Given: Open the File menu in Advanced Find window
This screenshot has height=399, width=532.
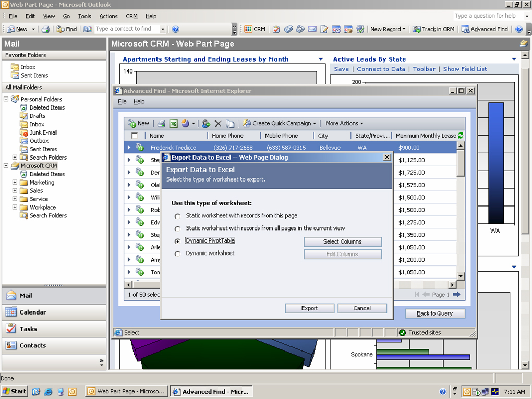Looking at the screenshot, I should click(x=122, y=102).
